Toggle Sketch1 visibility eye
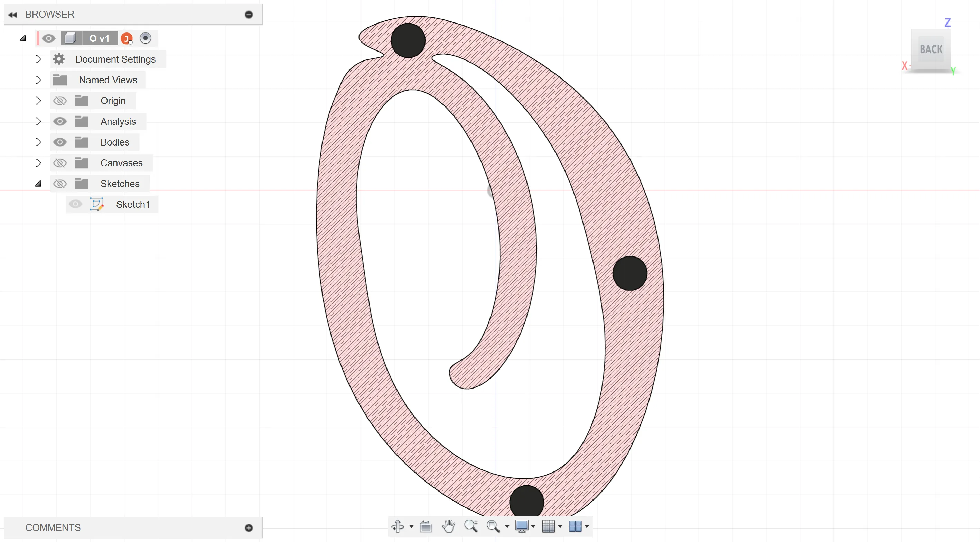This screenshot has height=542, width=980. pos(75,204)
